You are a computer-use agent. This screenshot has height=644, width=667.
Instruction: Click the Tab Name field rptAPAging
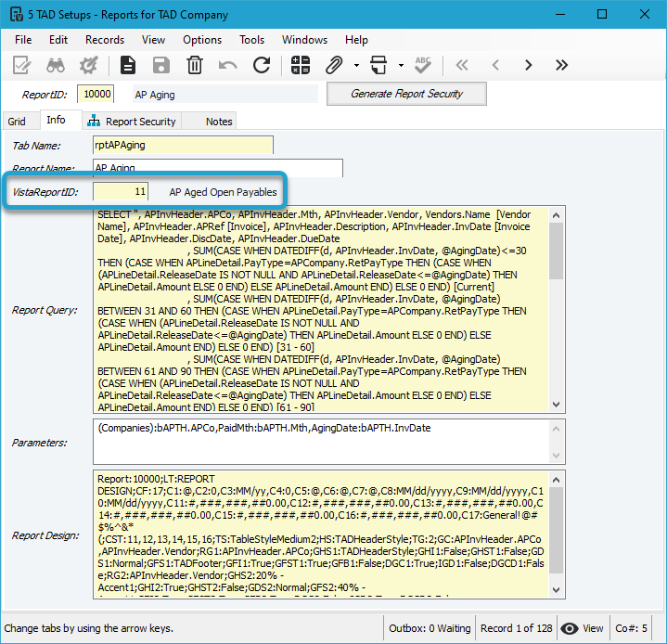pyautogui.click(x=183, y=145)
